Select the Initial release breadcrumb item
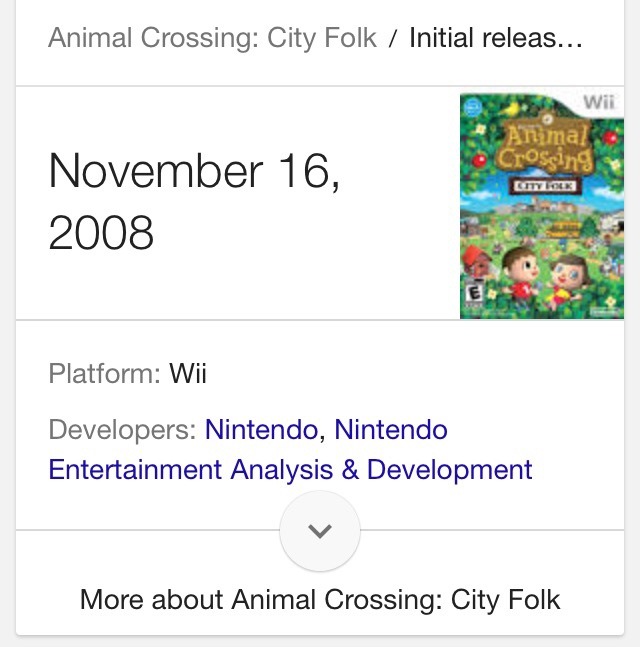The image size is (640, 647). click(x=495, y=39)
